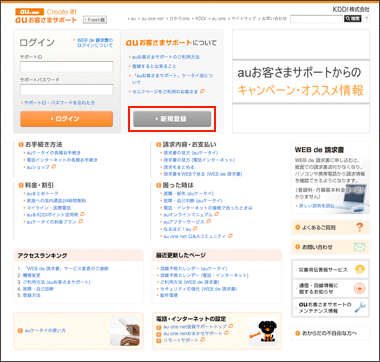Image resolution: width=380 pixels, height=362 pixels.
Task: Click the search help question mark
Action: click(x=367, y=19)
